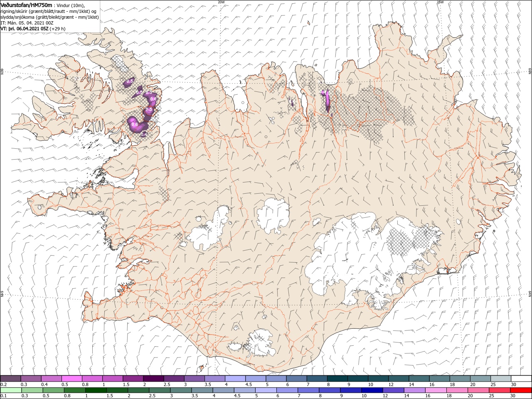
Task: Pick the light lavender 4 swatch in upper legend row
Action: pos(235,379)
